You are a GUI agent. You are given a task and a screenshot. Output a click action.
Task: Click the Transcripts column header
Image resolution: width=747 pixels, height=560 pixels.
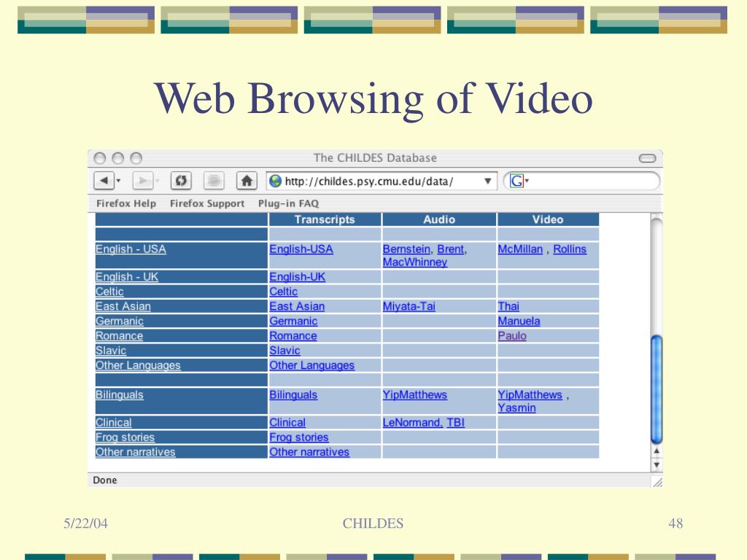(325, 219)
